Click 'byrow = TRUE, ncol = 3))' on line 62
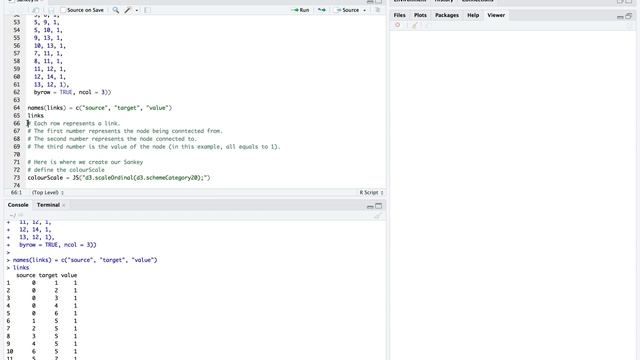Screen dimensions: 640x360 pyautogui.click(x=72, y=92)
